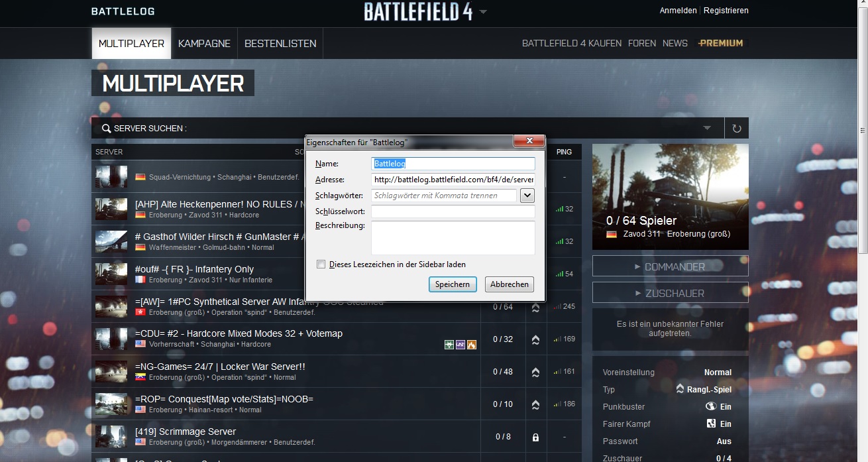The image size is (868, 462).
Task: Click the Registrieren link
Action: (726, 11)
